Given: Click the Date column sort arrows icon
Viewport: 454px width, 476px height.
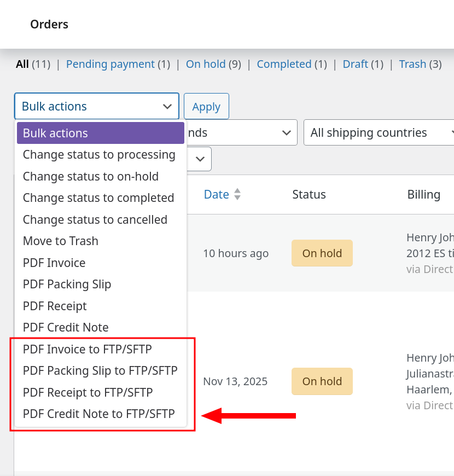Looking at the screenshot, I should point(237,194).
